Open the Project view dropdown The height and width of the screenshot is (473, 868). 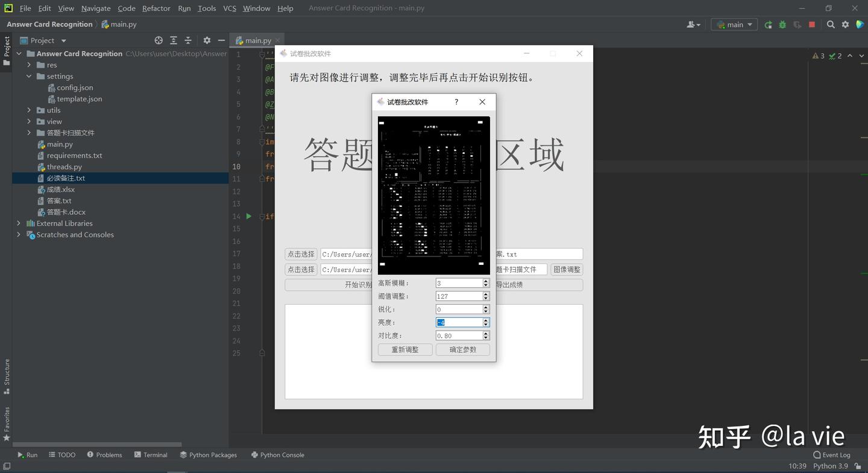pos(63,40)
